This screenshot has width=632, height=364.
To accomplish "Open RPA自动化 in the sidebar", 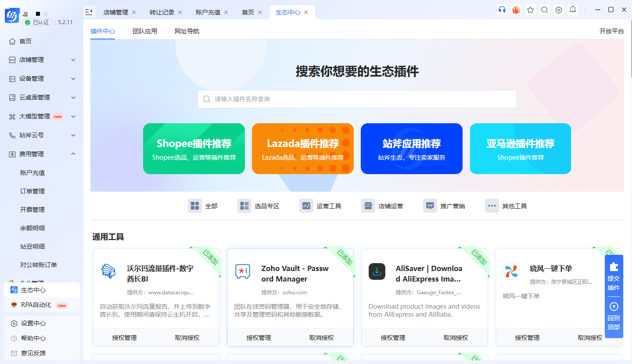I will coord(42,305).
